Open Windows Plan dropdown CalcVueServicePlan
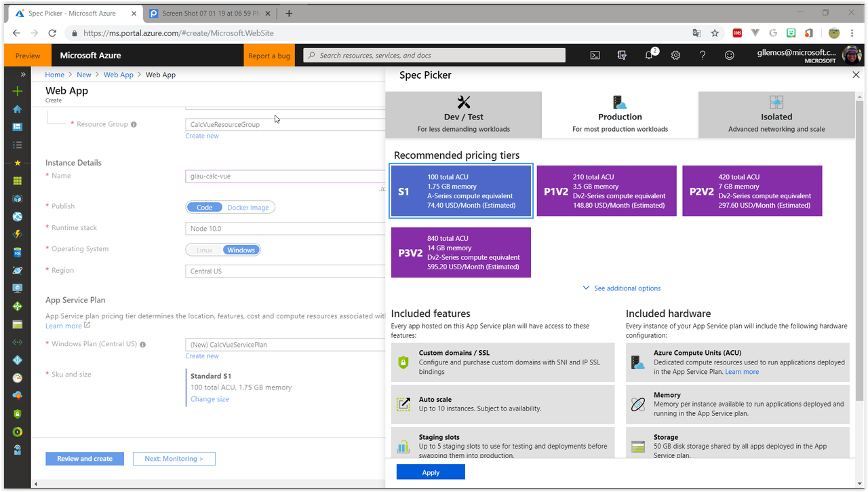 (x=285, y=345)
